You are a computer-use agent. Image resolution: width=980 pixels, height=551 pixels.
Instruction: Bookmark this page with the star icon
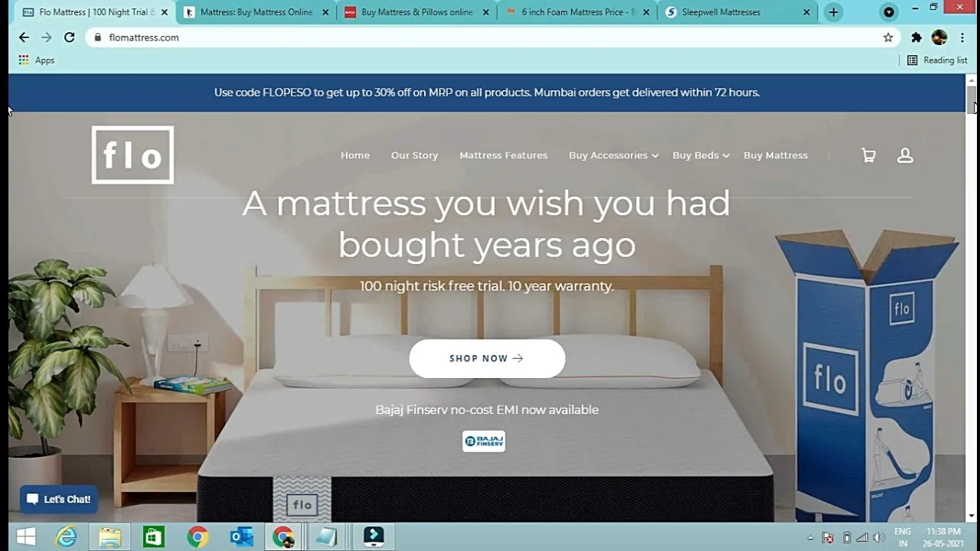pos(888,37)
